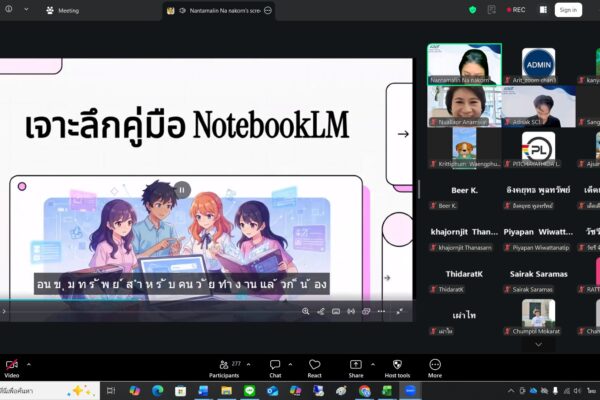Screen dimensions: 600x400
Task: Switch to the Zoom taskbar icon
Action: 411,391
